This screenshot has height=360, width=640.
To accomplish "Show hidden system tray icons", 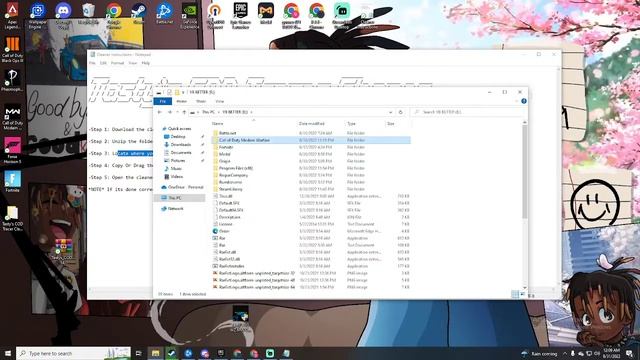I will click(565, 353).
